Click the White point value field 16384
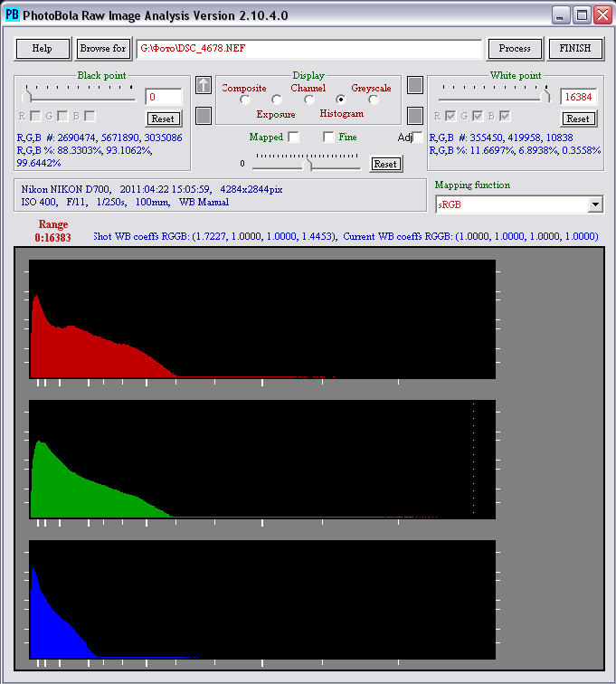616x684 pixels. (579, 97)
